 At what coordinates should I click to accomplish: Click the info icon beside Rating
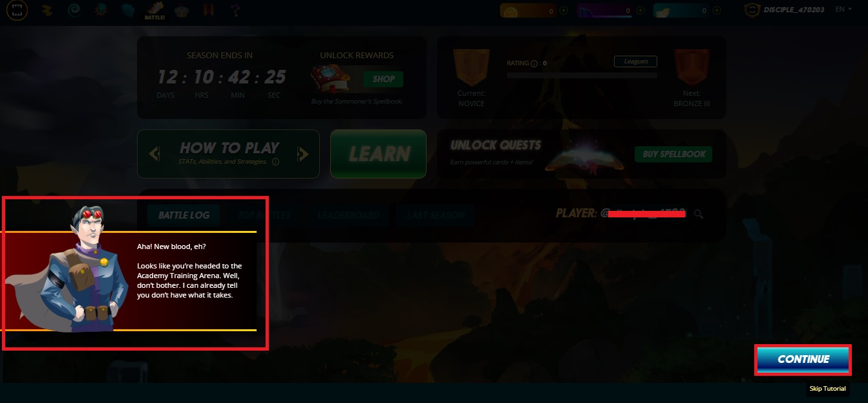[534, 63]
